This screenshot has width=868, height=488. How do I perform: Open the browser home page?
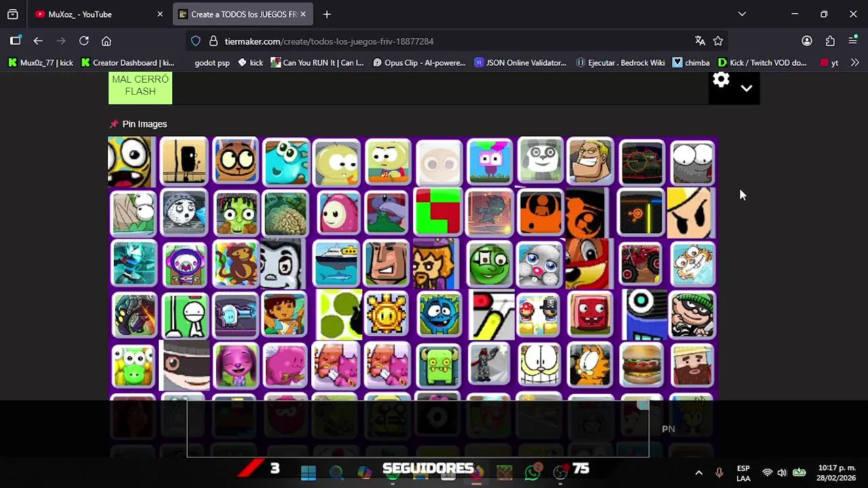tap(106, 41)
